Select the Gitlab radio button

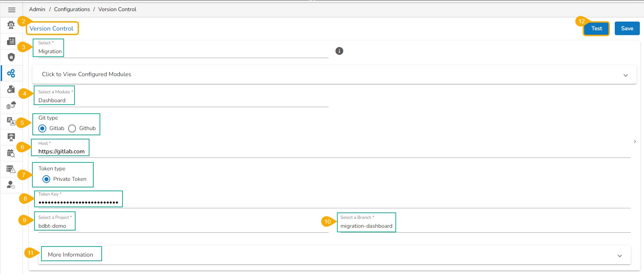point(42,129)
